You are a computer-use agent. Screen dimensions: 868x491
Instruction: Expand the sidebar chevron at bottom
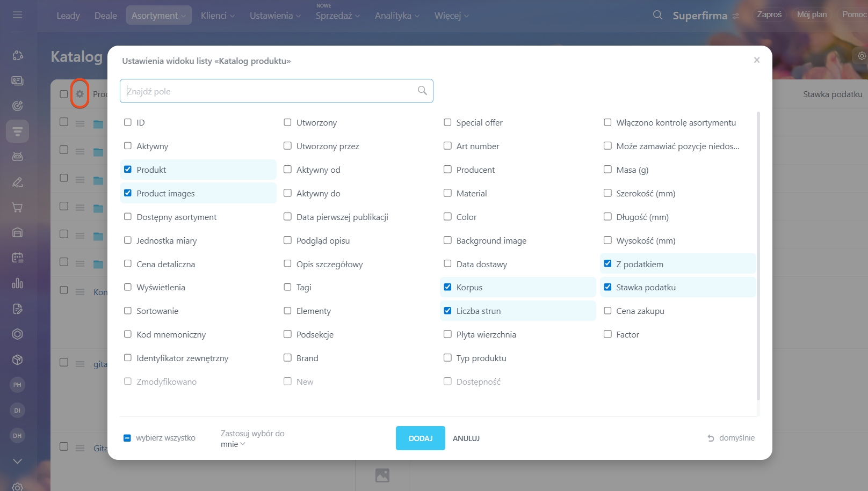pyautogui.click(x=17, y=461)
